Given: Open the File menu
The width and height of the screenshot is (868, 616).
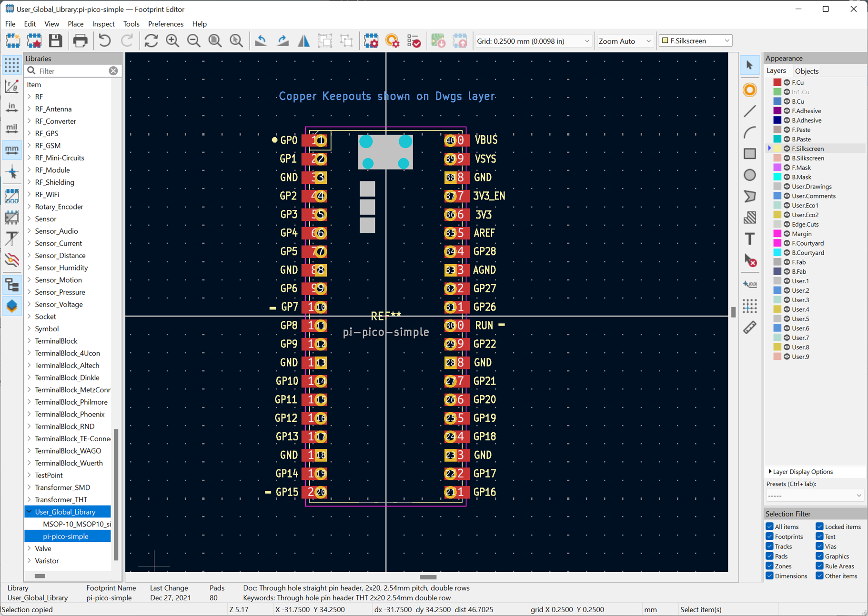Looking at the screenshot, I should pyautogui.click(x=10, y=24).
